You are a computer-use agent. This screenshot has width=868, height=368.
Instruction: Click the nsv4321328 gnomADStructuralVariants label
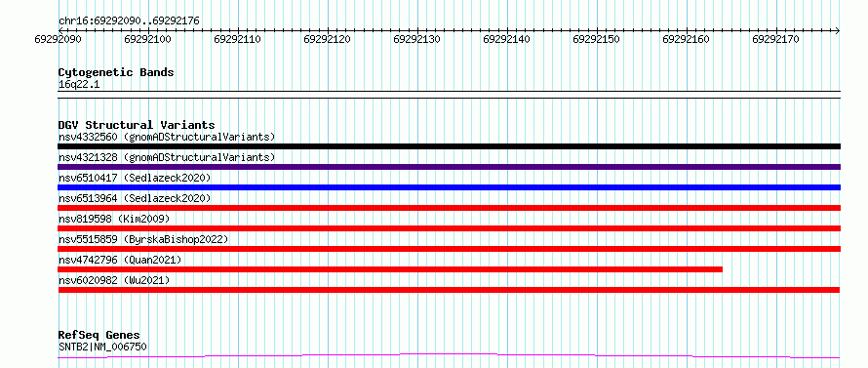(167, 157)
